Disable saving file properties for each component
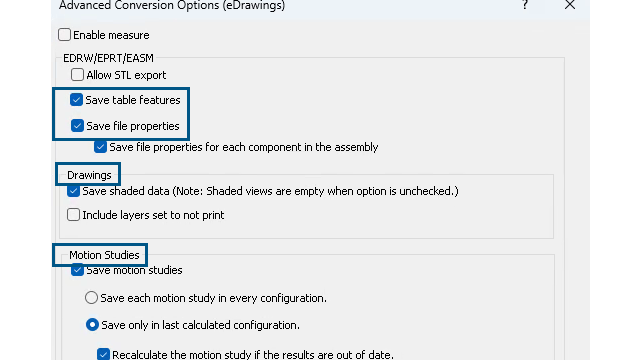 [x=100, y=147]
